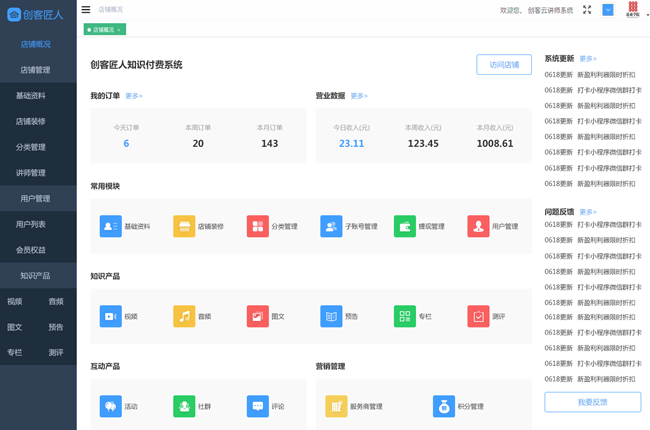Open the red 分类管理 grid icon
The image size is (650, 430).
tap(258, 227)
